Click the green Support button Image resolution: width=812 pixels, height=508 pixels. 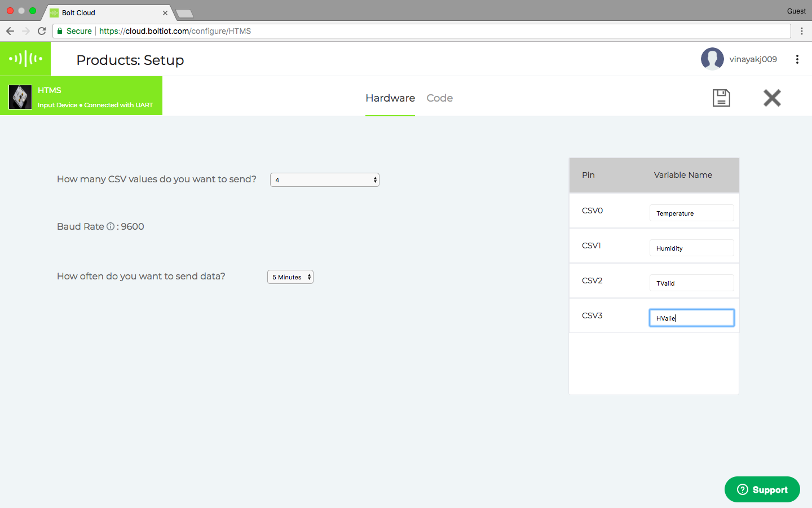pyautogui.click(x=762, y=489)
